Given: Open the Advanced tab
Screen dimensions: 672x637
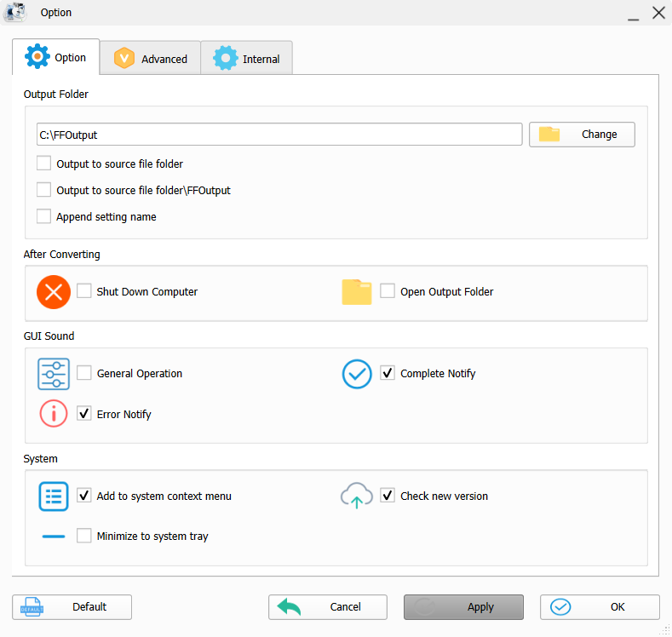Looking at the screenshot, I should pos(151,58).
